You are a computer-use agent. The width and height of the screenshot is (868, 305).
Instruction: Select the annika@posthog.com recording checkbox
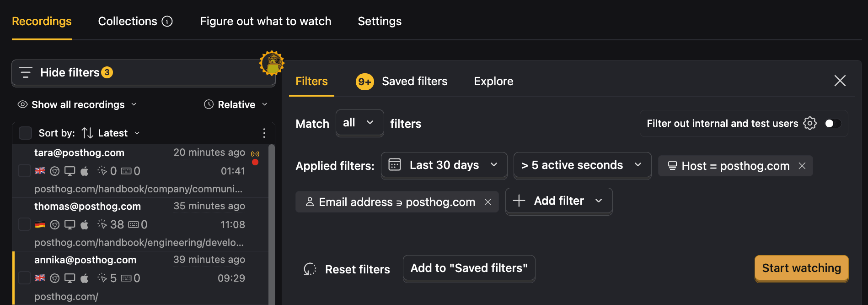[24, 278]
